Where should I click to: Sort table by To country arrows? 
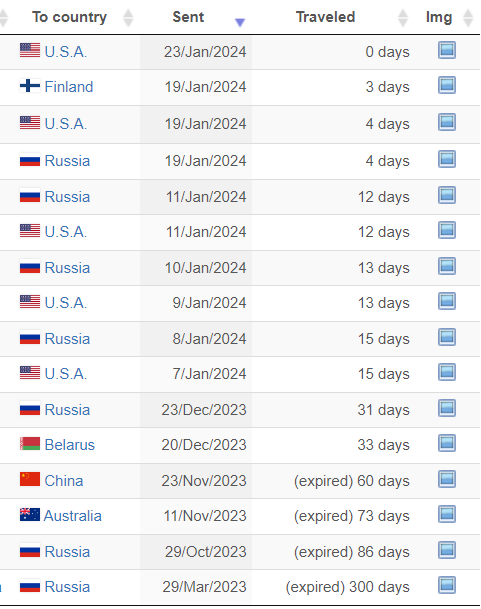128,18
